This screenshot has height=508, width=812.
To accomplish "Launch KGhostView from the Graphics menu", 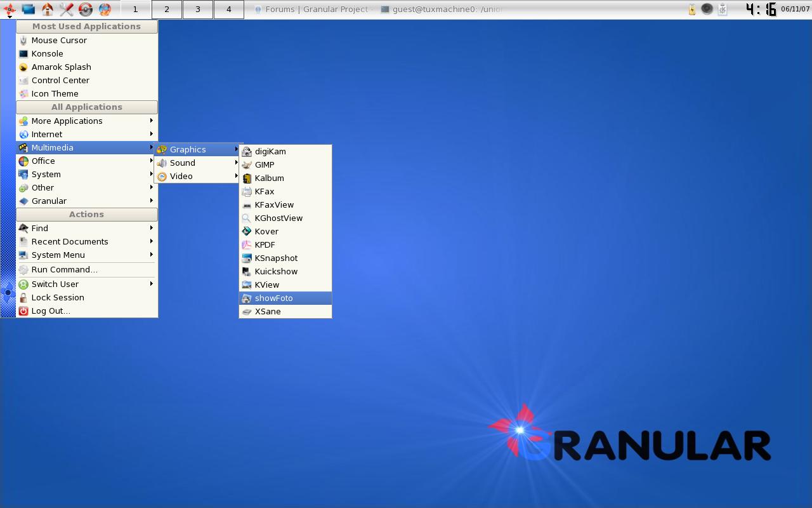I will (285, 218).
